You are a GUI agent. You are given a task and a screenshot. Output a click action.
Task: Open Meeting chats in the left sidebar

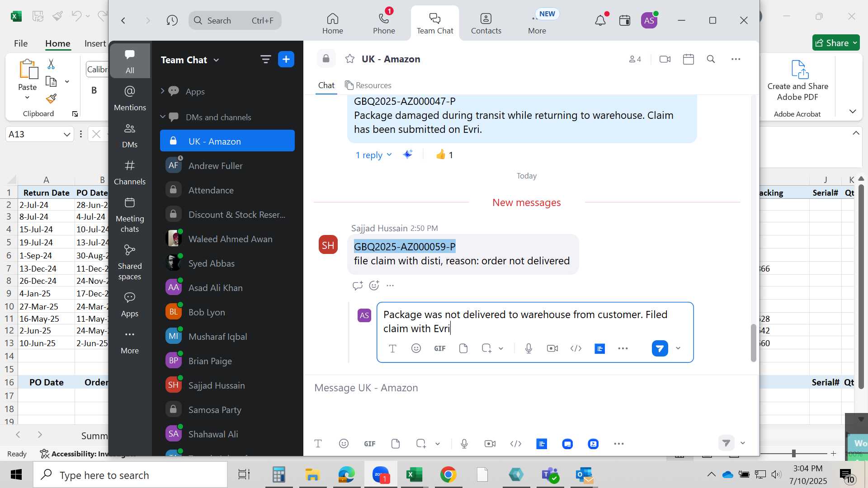130,215
